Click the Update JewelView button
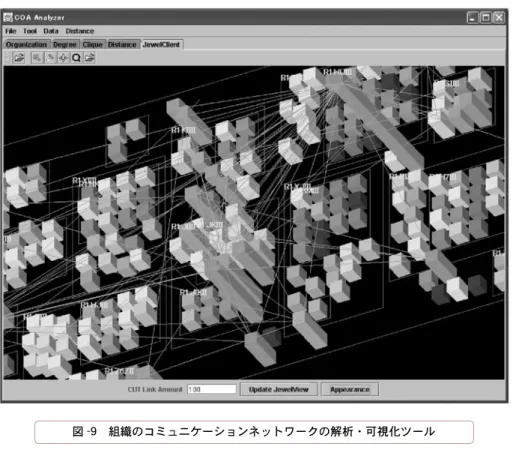This screenshot has height=450, width=513. click(279, 389)
